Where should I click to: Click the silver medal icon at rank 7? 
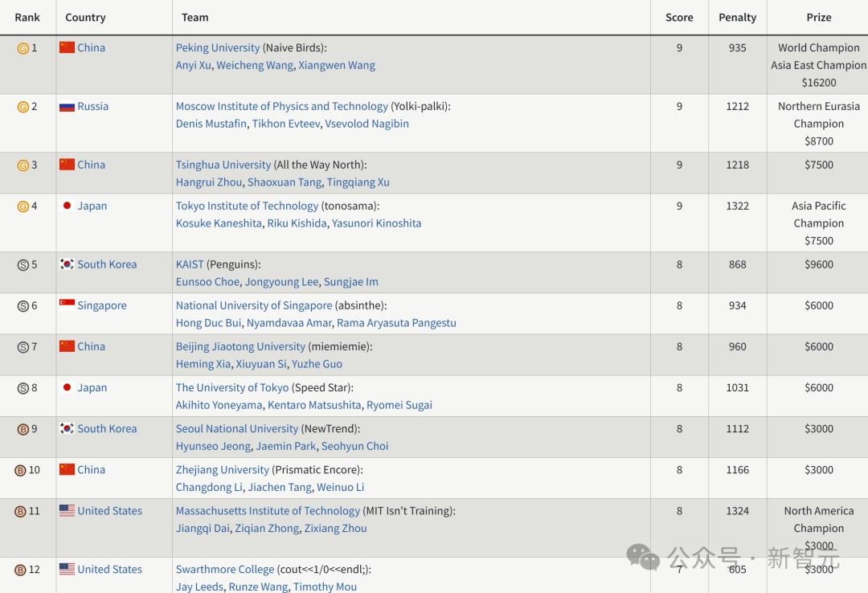[x=23, y=347]
